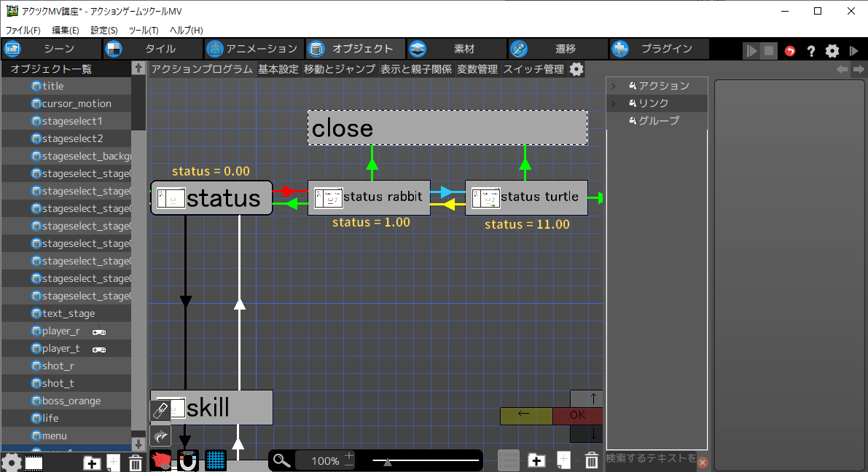Toggle the blue grid display icon
The height and width of the screenshot is (472, 868).
[x=215, y=460]
